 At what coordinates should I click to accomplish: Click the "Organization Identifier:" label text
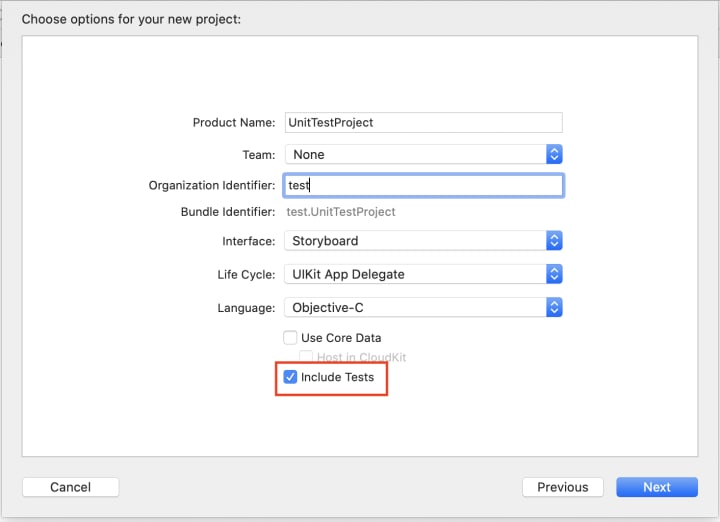(211, 185)
